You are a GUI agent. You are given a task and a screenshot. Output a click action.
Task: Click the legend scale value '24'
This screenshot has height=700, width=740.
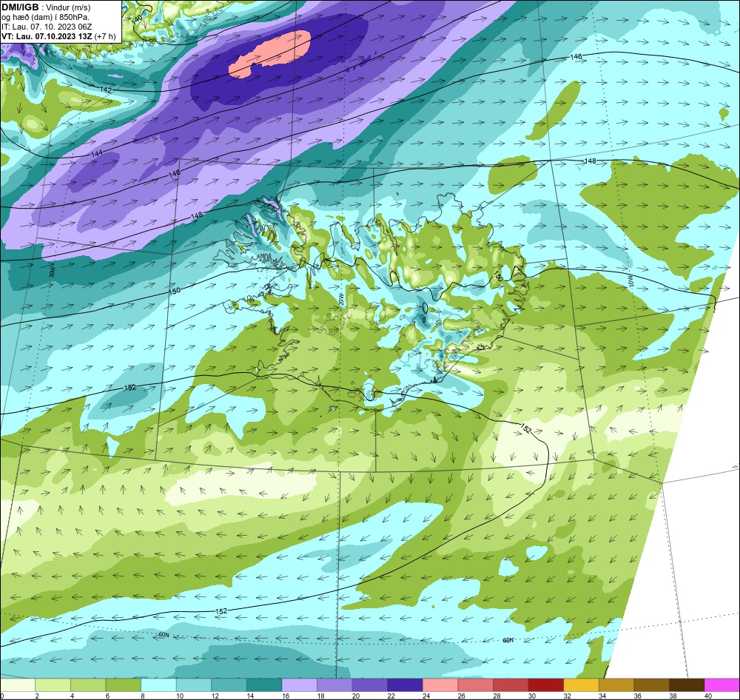pyautogui.click(x=427, y=696)
